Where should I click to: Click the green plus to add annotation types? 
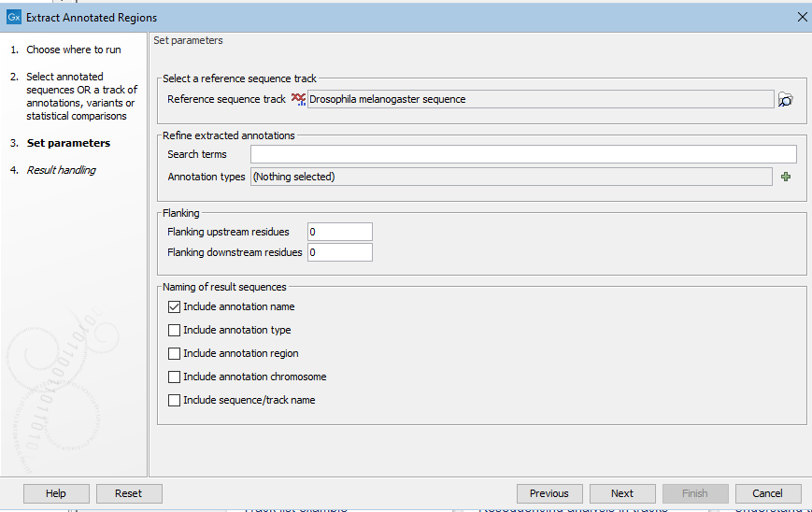click(786, 177)
